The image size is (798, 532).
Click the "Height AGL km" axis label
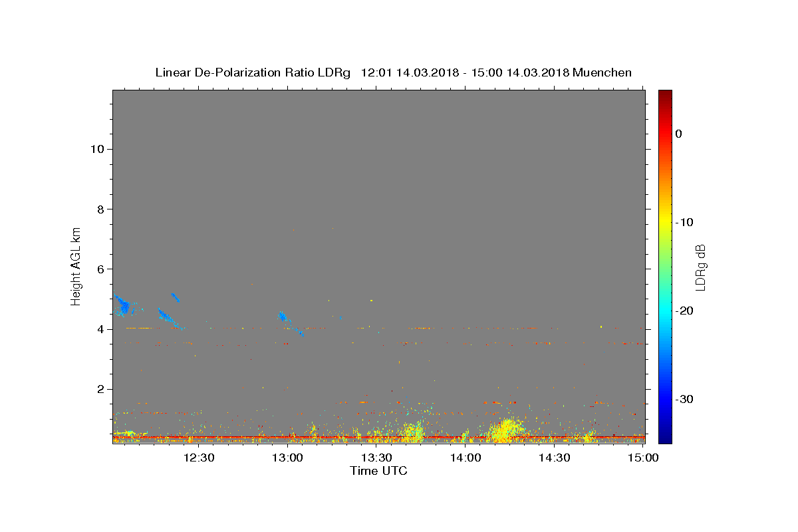(x=76, y=265)
